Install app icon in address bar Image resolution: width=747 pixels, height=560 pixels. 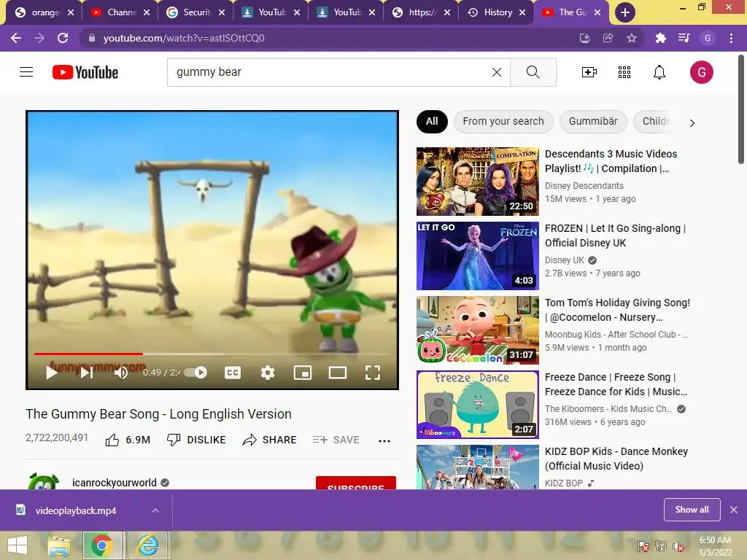[584, 38]
